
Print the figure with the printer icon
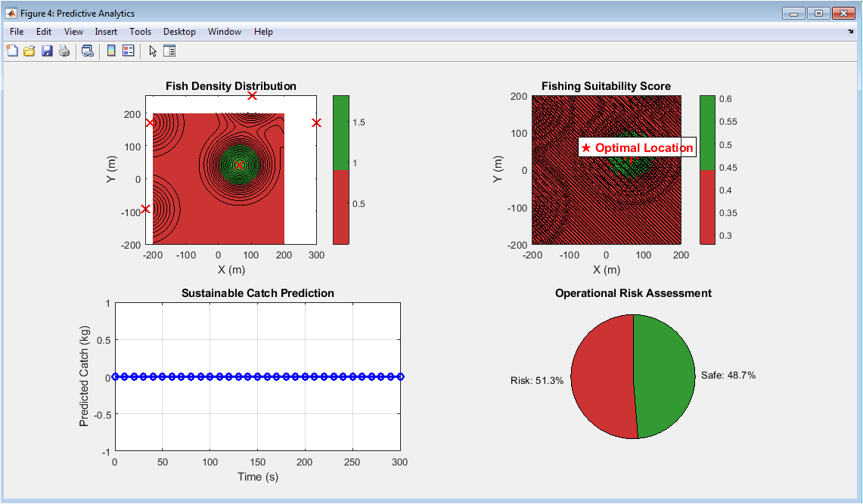(x=64, y=51)
